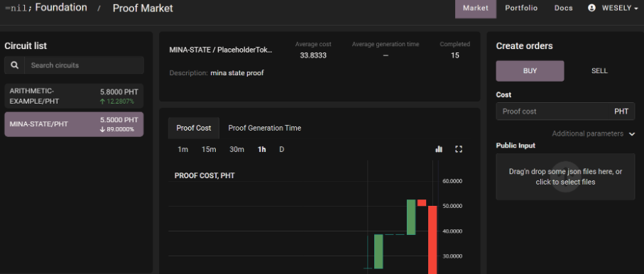This screenshot has height=274, width=644.
Task: Click the 89.0000% change for MINA-STATE
Action: 116,129
